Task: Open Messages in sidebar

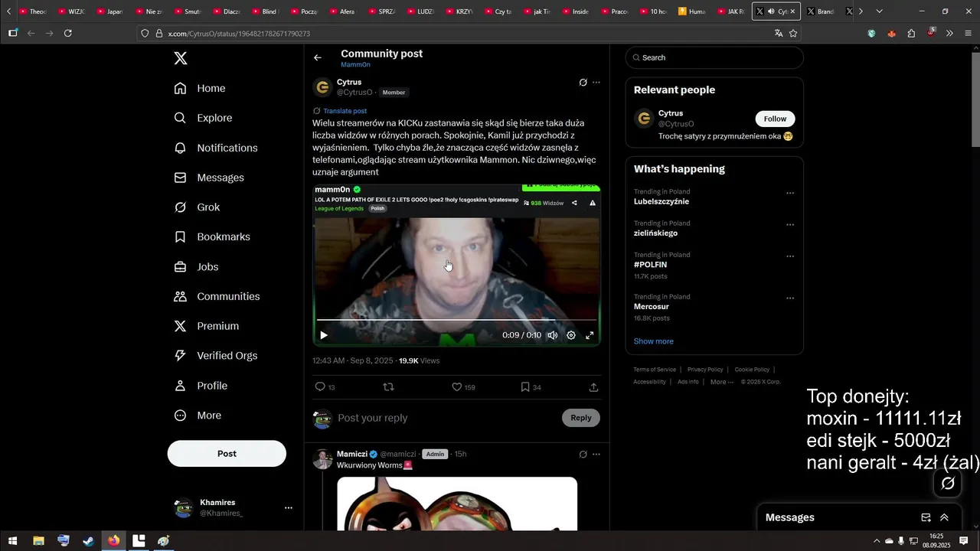Action: [x=209, y=178]
